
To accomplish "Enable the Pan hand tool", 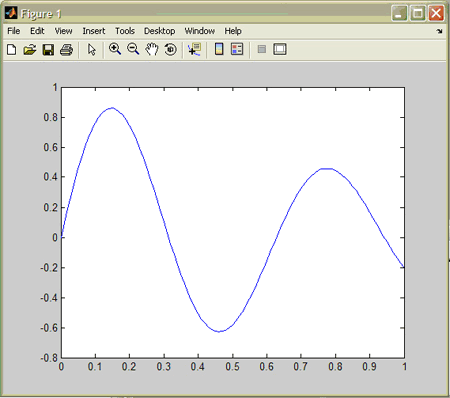I will point(152,49).
